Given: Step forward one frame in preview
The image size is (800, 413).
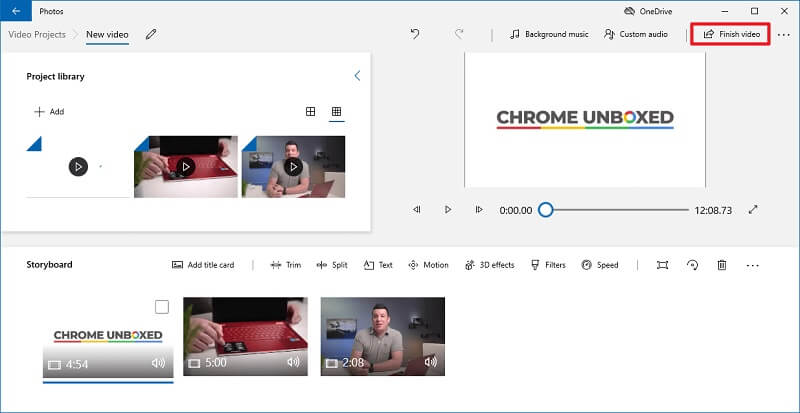Looking at the screenshot, I should click(x=479, y=209).
